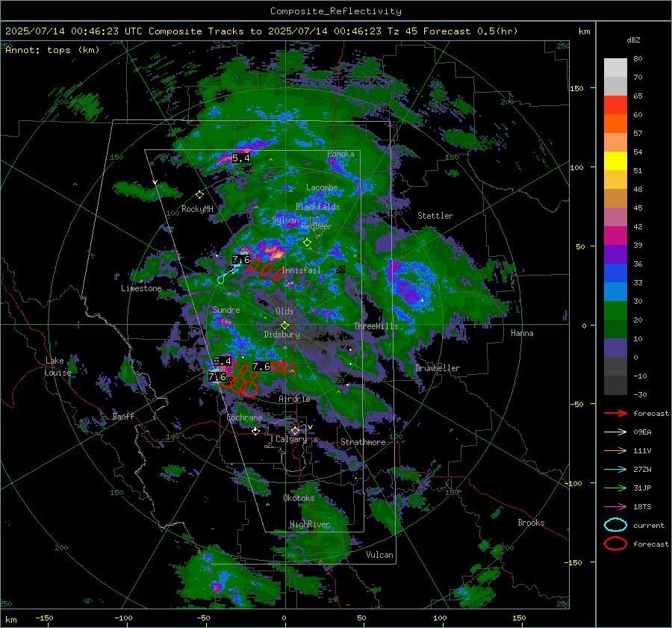Click the yellow diamond marker beside RedDeer
The height and width of the screenshot is (628, 672).
307,243
